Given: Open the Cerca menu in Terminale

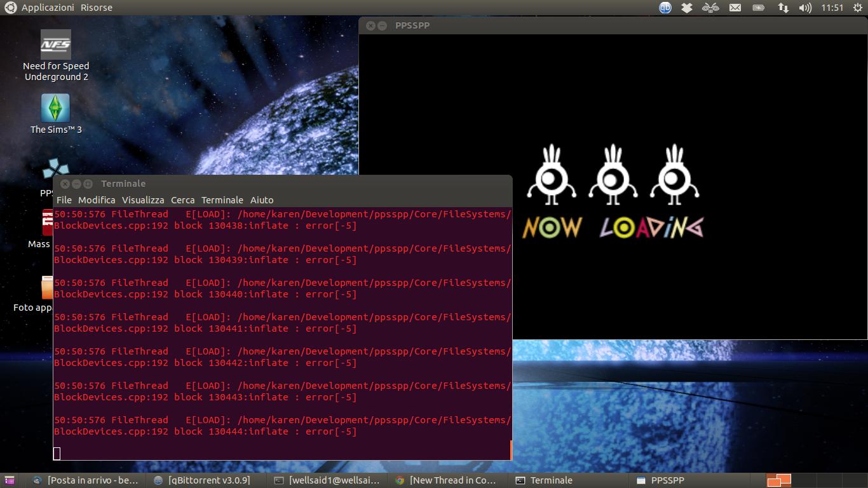Looking at the screenshot, I should coord(182,200).
